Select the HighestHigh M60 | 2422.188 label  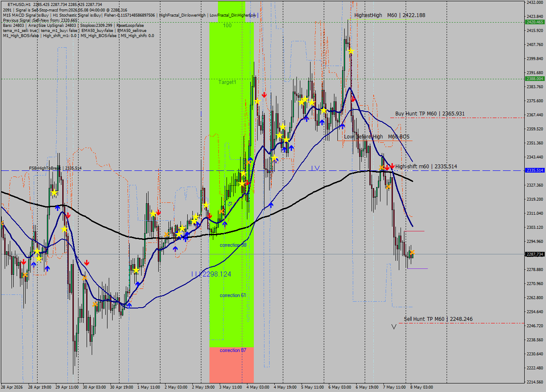pos(389,15)
